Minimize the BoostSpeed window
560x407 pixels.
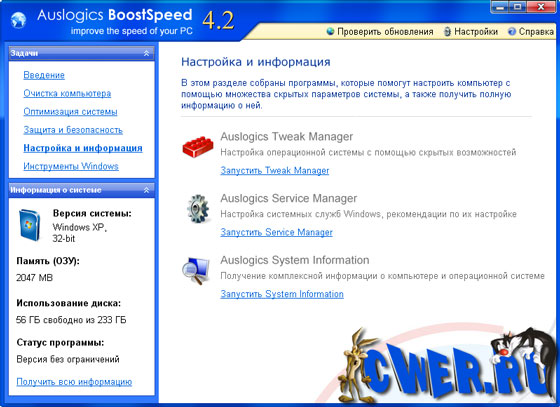tap(501, 7)
